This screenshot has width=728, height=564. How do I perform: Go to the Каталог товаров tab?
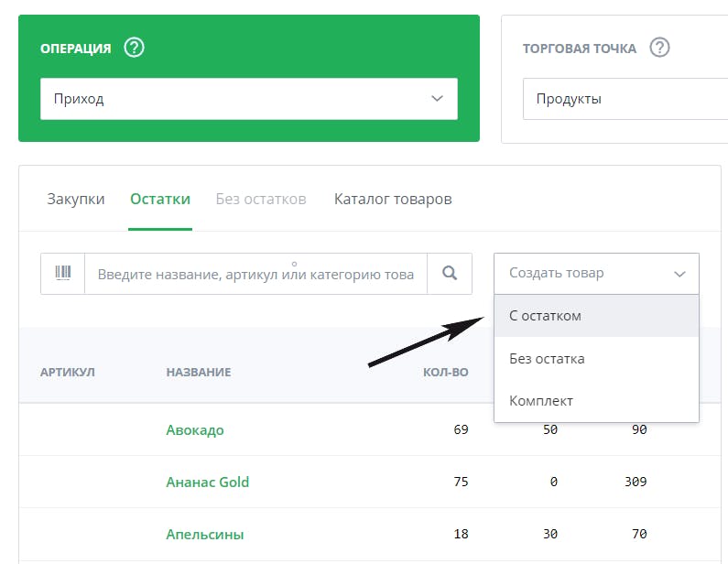click(x=393, y=200)
